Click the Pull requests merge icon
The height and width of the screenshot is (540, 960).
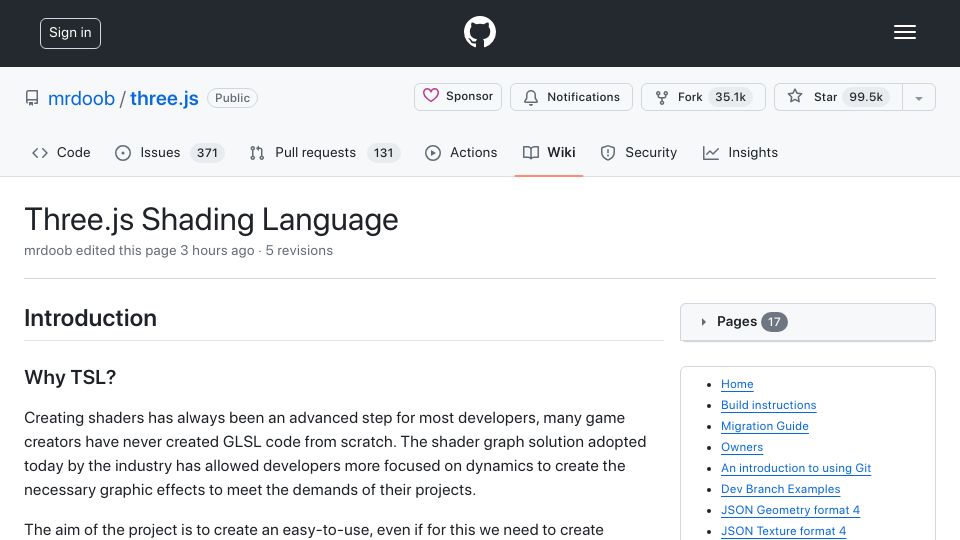click(257, 153)
